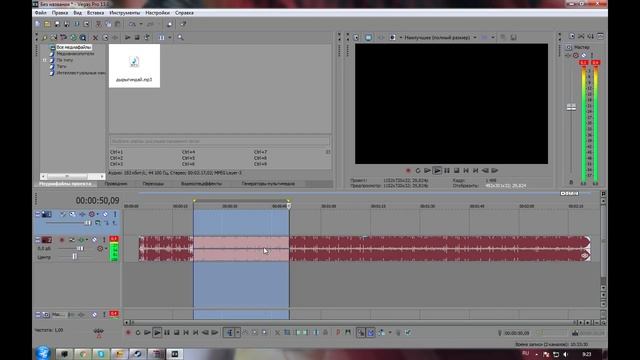
Task: Select Все медиафайлы tree item
Action: (73, 47)
